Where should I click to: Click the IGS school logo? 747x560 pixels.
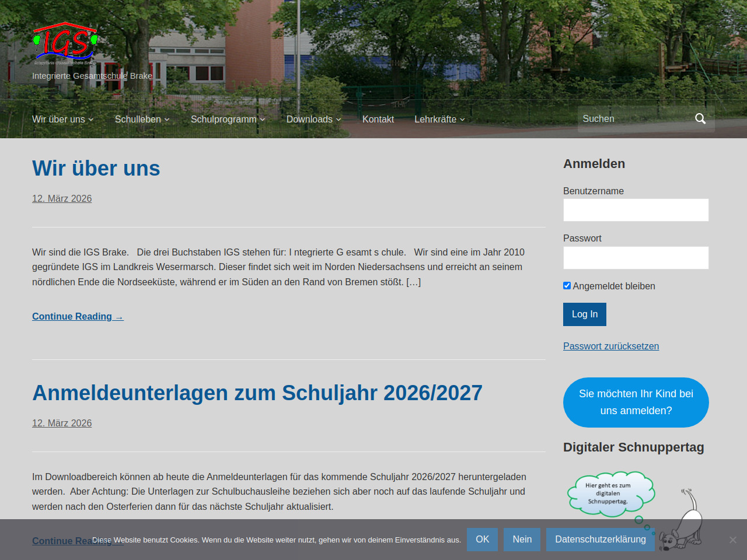pos(65,44)
